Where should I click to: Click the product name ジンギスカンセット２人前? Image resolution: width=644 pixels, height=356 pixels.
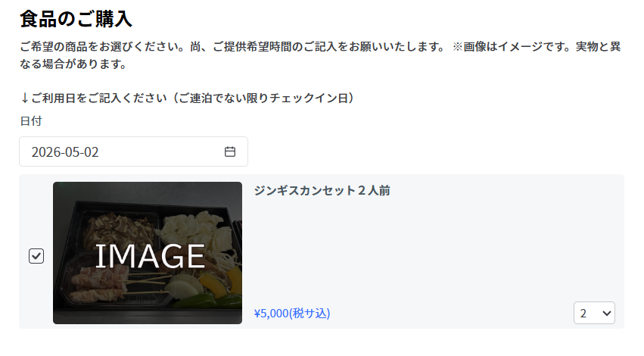pyautogui.click(x=322, y=191)
